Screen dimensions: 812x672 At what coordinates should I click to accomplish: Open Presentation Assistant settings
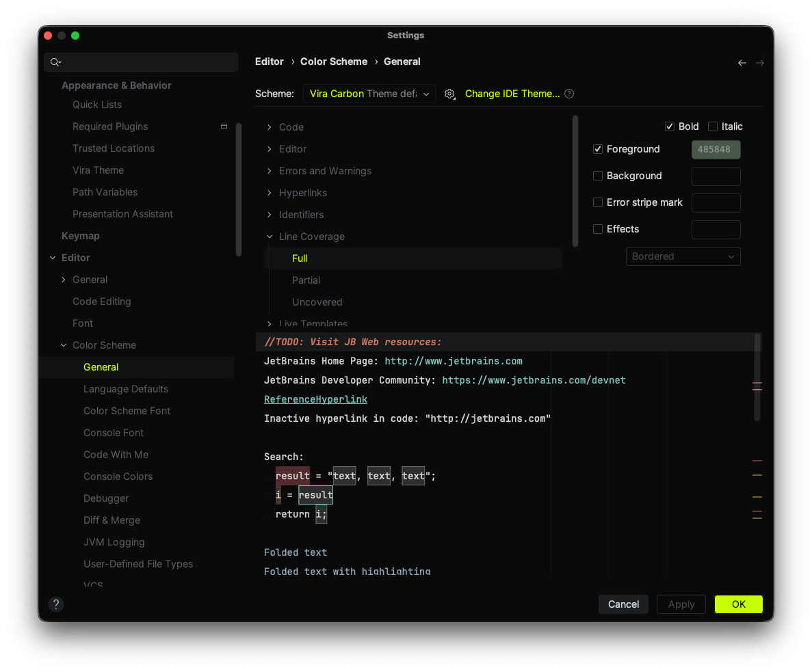click(122, 214)
